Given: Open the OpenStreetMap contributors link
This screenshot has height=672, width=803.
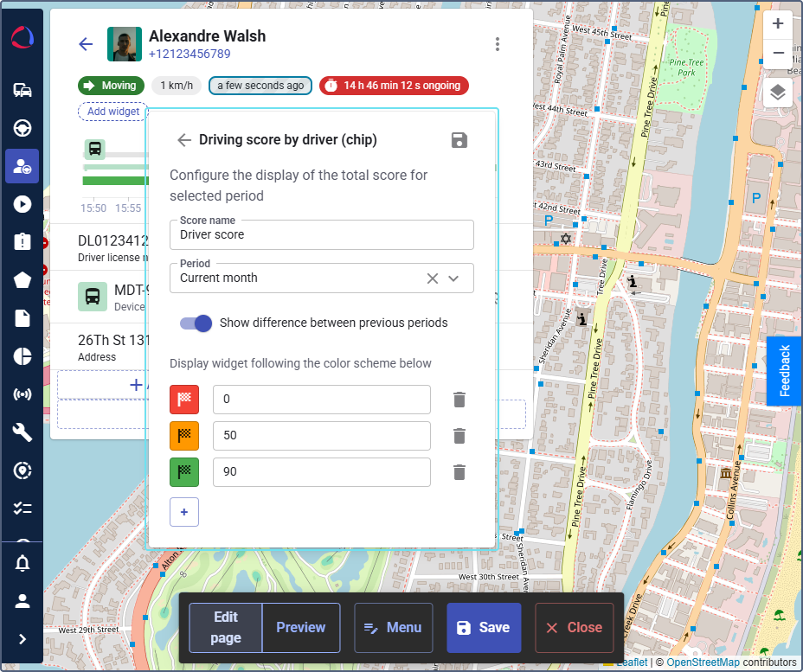Looking at the screenshot, I should 703,662.
